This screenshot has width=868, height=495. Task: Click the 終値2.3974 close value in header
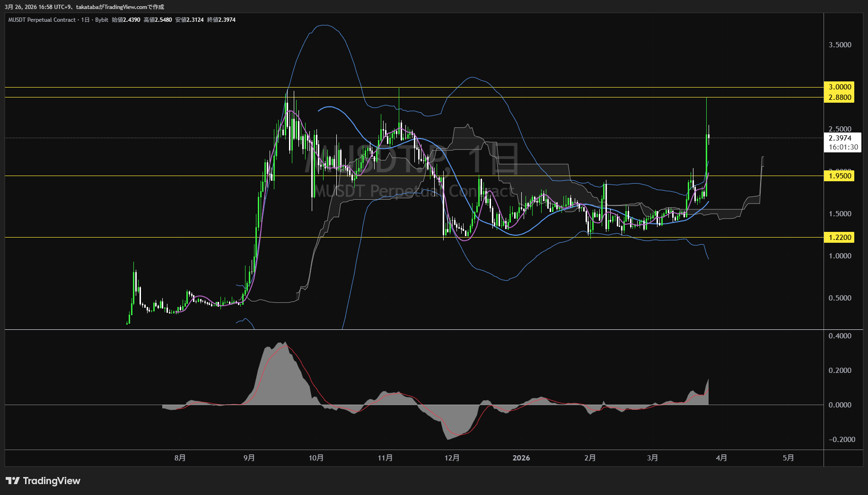coord(221,20)
